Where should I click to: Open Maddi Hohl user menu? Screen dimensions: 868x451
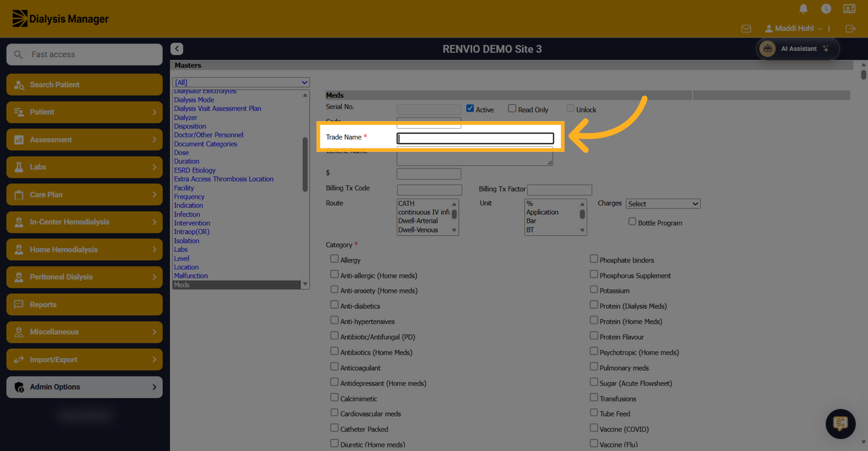point(793,29)
